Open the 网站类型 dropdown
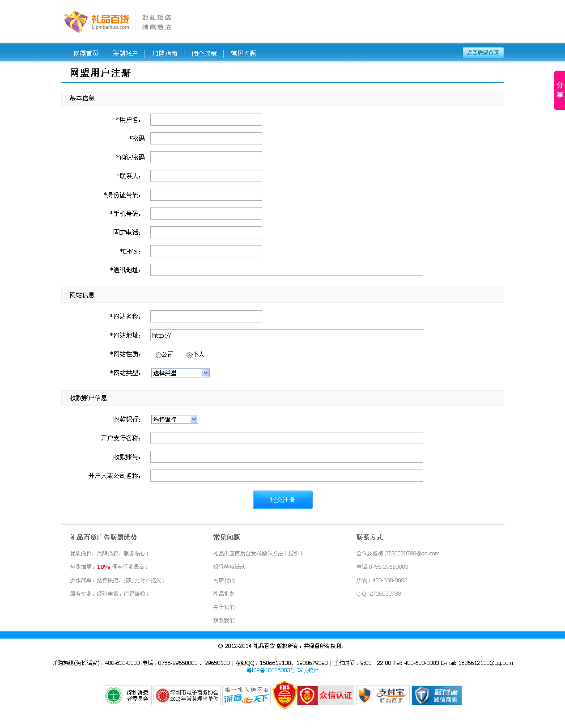 pyautogui.click(x=180, y=373)
